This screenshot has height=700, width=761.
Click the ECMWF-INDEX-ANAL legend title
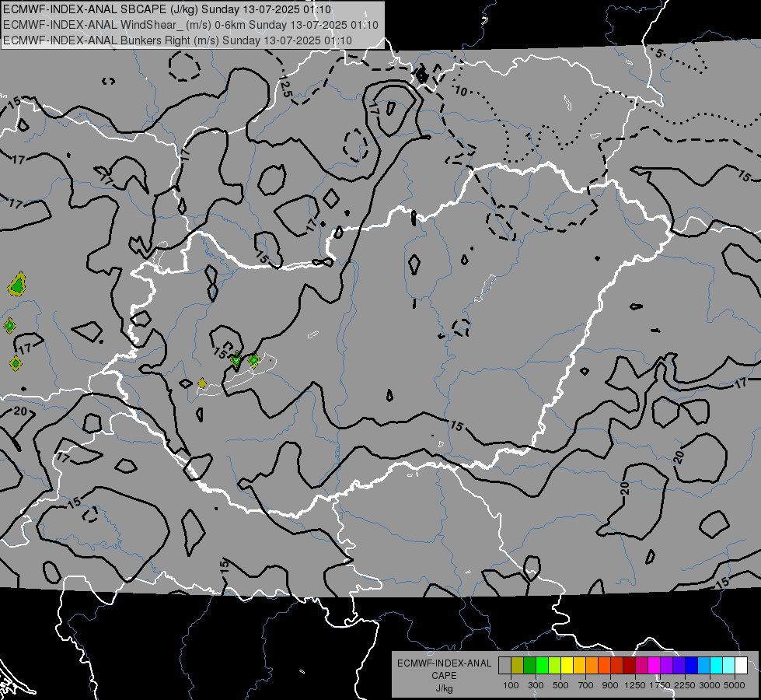(x=444, y=663)
